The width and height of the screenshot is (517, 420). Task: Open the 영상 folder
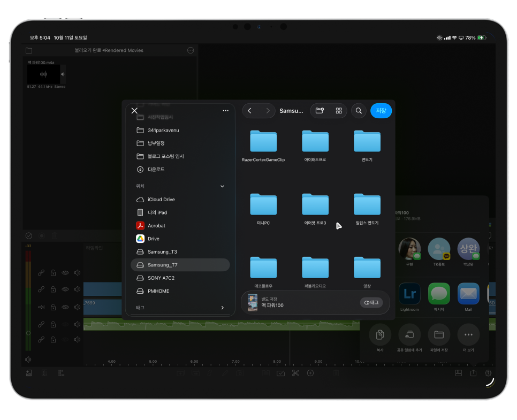point(367,272)
